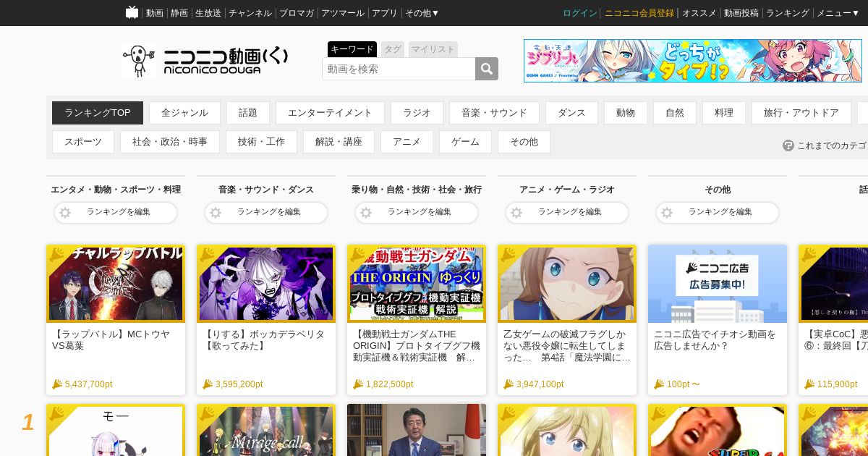This screenshot has width=868, height=456.
Task: Click the オススメ link
Action: pos(699,13)
